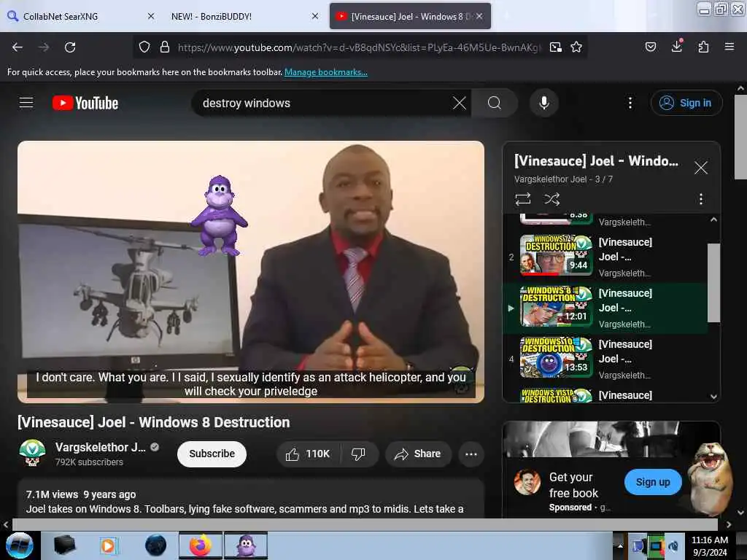Click the video player area

pos(251,271)
